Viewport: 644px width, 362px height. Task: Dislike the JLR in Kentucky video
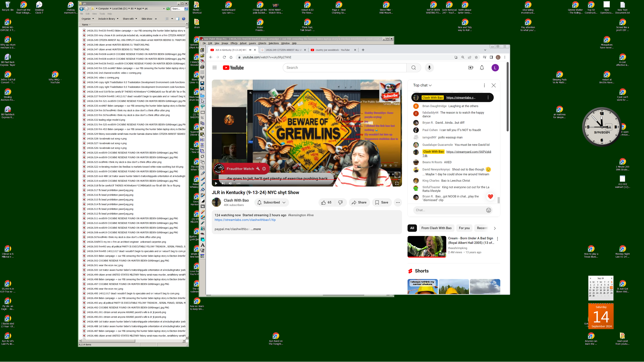pyautogui.click(x=340, y=202)
